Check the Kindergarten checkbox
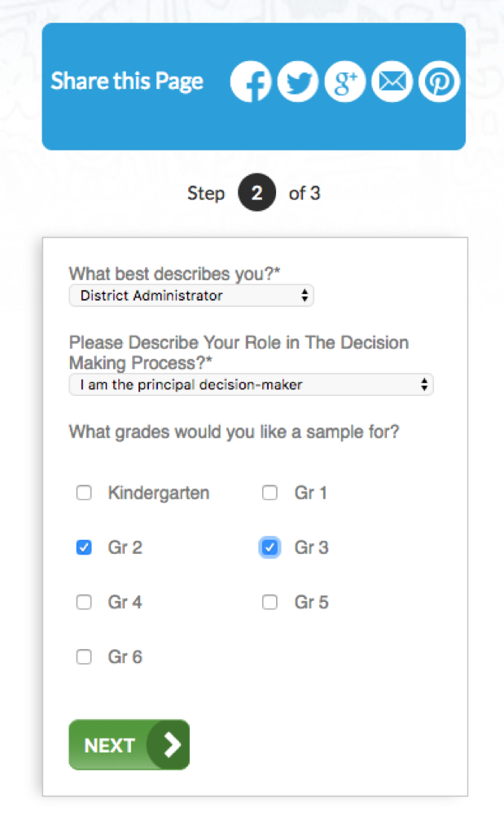504x821 pixels. [84, 493]
